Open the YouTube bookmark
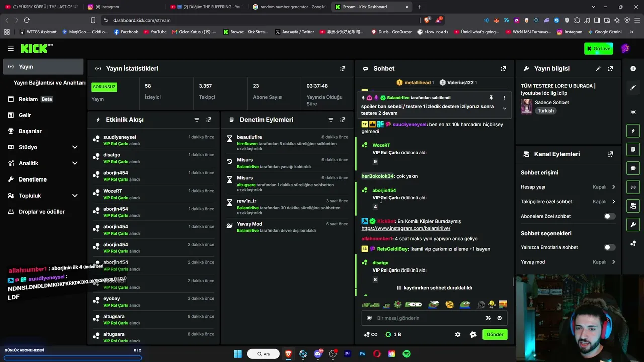The width and height of the screenshot is (644, 362). tap(155, 32)
